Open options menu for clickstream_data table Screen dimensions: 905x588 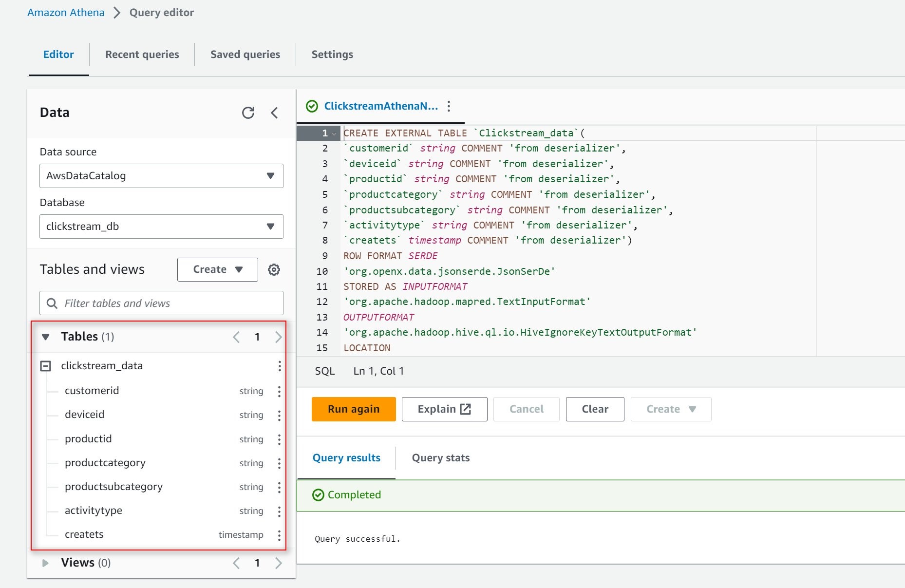pyautogui.click(x=279, y=366)
